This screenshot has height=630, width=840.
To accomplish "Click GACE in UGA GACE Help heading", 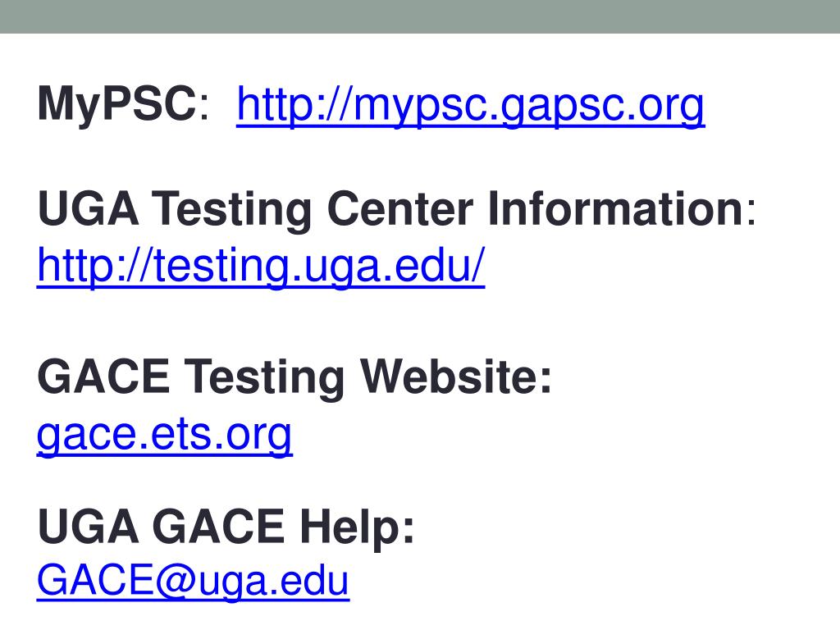I will click(218, 527).
